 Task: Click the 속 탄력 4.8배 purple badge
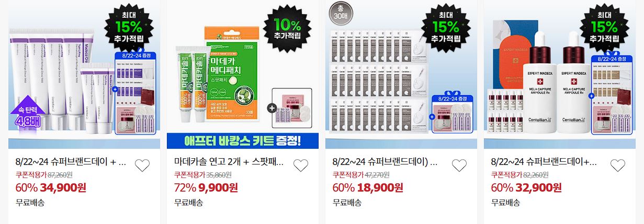tap(30, 120)
